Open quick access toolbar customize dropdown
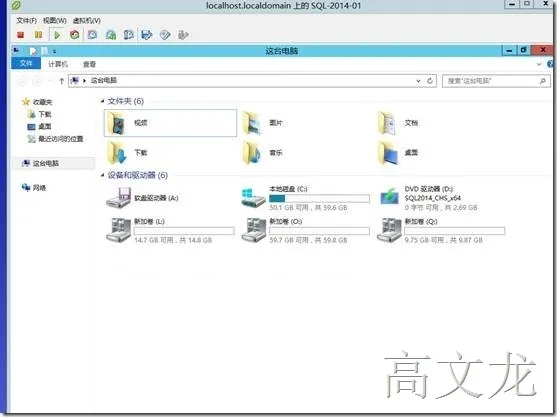Screen dimensions: 557x417 coord(54,51)
